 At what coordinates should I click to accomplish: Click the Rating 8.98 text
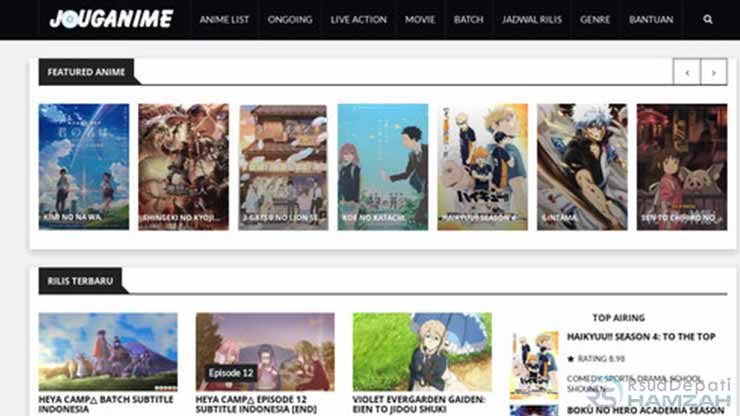(601, 359)
